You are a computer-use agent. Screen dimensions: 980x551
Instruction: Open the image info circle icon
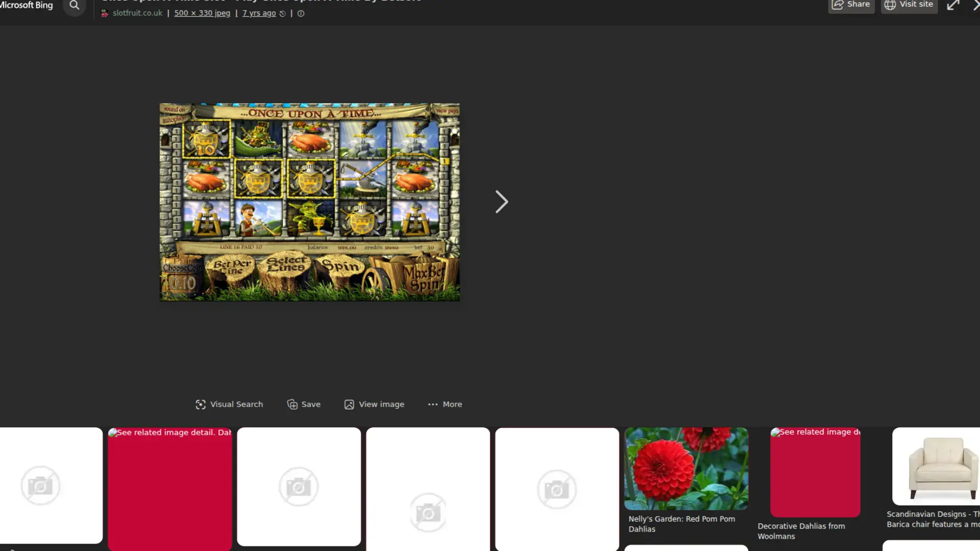(301, 14)
